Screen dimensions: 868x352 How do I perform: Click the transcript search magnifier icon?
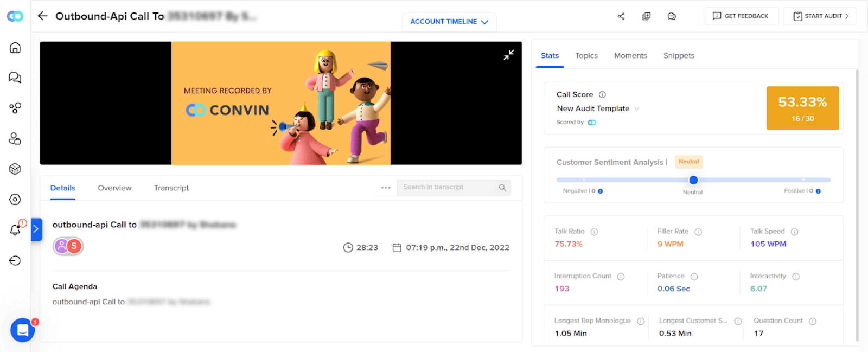pyautogui.click(x=502, y=188)
